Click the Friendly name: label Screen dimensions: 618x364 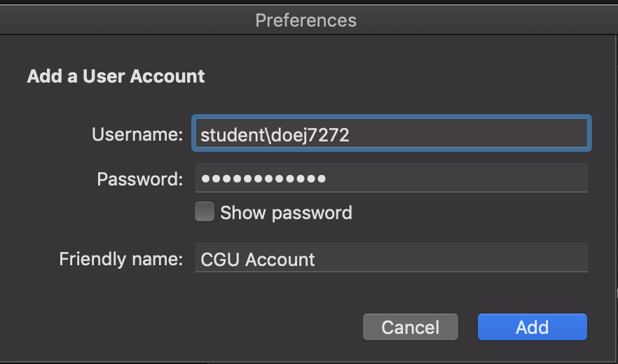[121, 259]
